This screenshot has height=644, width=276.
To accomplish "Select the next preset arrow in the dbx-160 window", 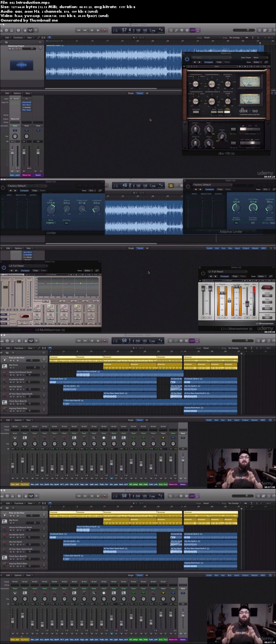I will click(199, 62).
